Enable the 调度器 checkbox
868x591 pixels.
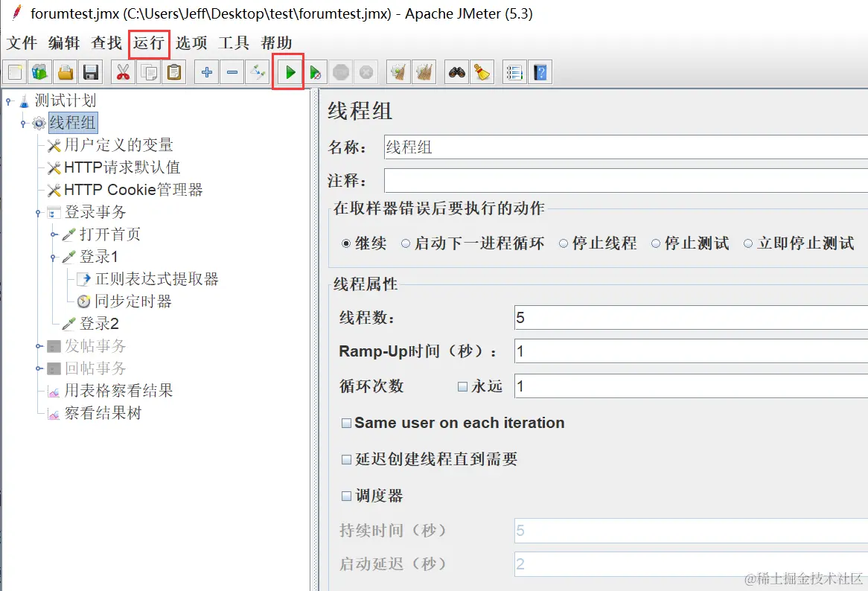tap(347, 496)
